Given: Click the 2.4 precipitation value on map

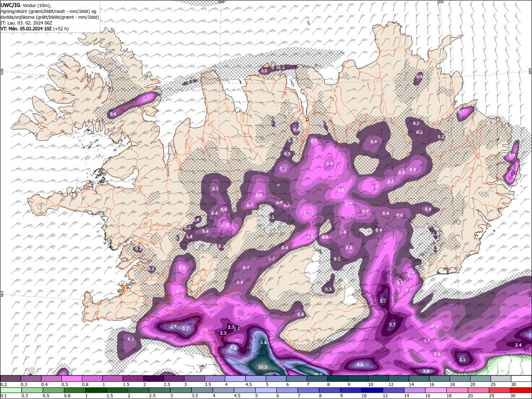Looking at the screenshot, I should pos(518,345).
